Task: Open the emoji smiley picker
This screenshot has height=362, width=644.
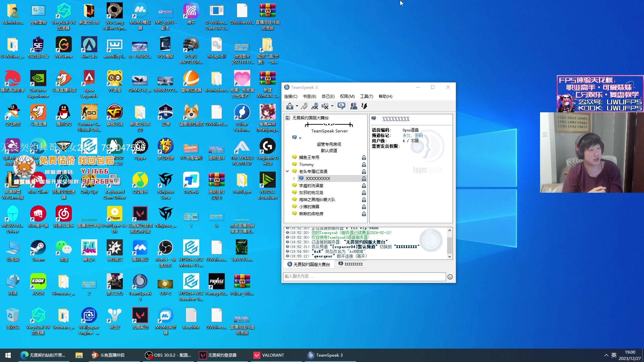Action: point(450,277)
